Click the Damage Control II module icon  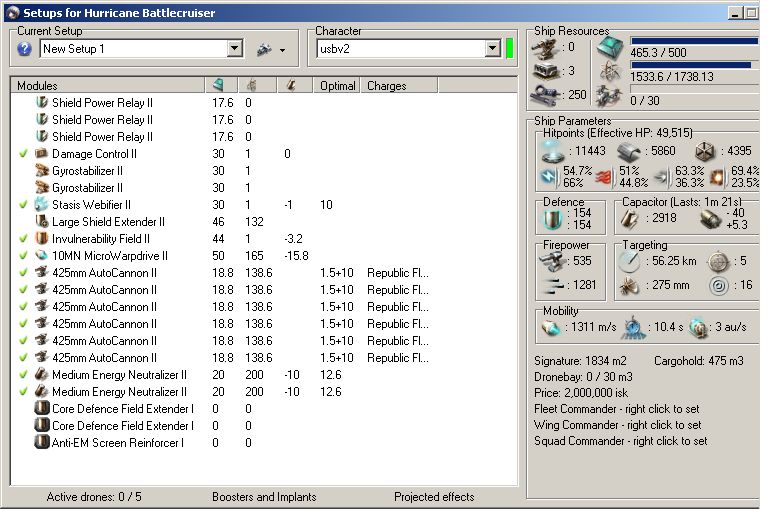pos(42,153)
